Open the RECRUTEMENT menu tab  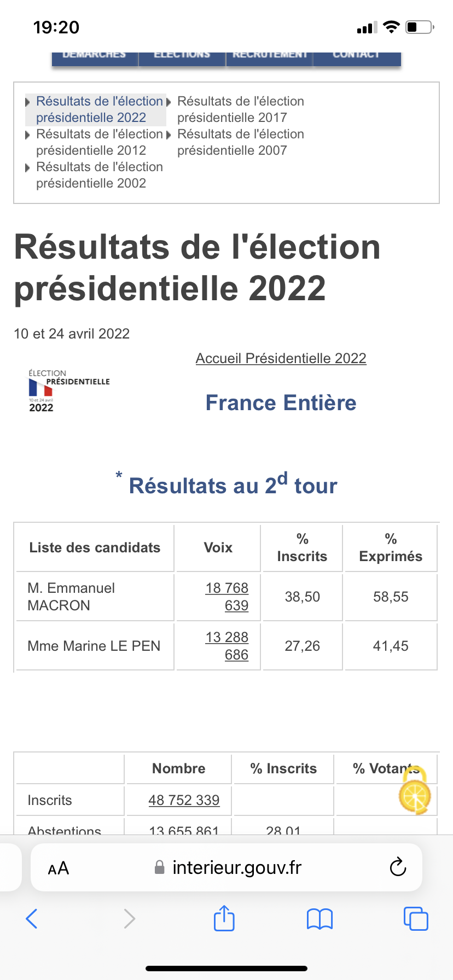pyautogui.click(x=270, y=56)
